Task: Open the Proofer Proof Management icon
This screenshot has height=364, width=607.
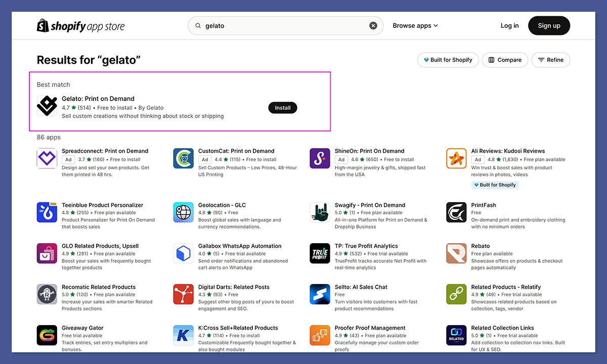Action: pos(320,335)
